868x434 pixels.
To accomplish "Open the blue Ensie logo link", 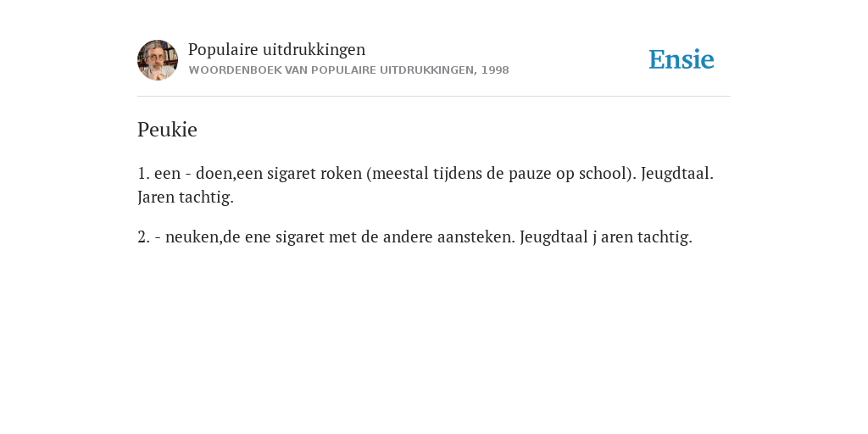I will pyautogui.click(x=682, y=59).
